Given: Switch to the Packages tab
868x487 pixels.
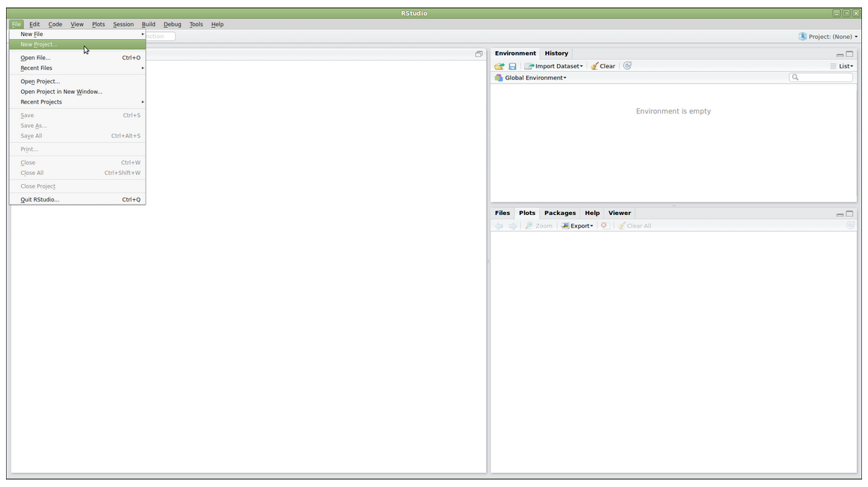Looking at the screenshot, I should [x=560, y=213].
